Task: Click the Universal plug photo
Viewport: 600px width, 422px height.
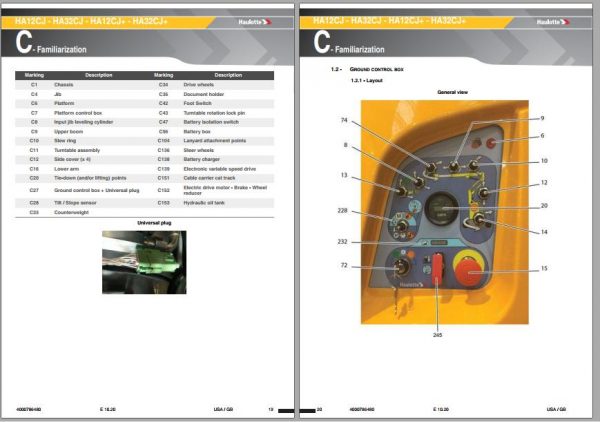Action: pyautogui.click(x=144, y=262)
